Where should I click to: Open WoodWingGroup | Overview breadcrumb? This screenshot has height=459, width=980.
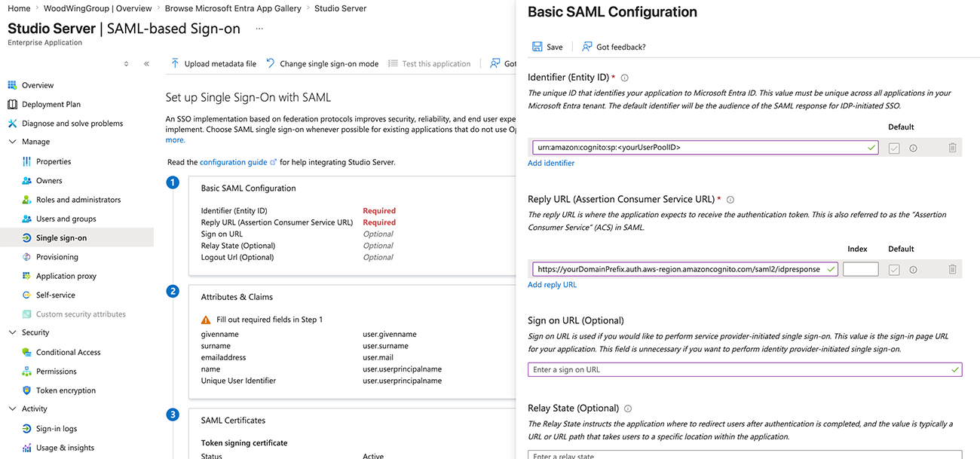pos(97,8)
